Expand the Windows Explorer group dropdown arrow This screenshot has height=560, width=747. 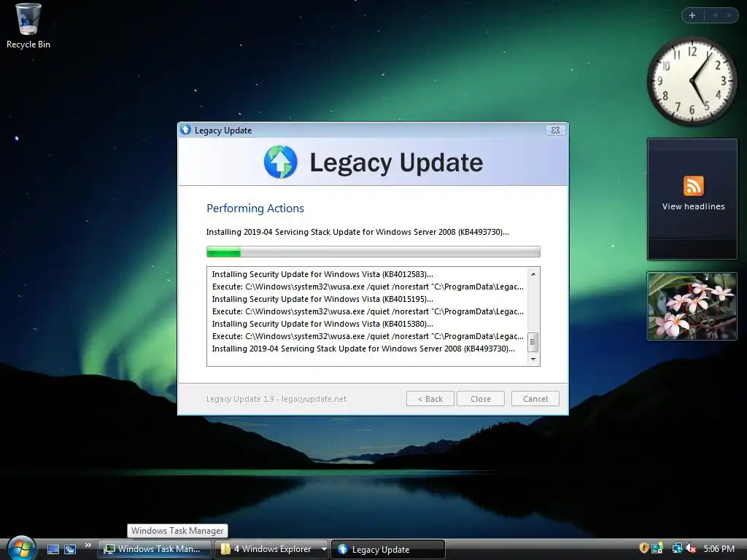[x=324, y=549]
